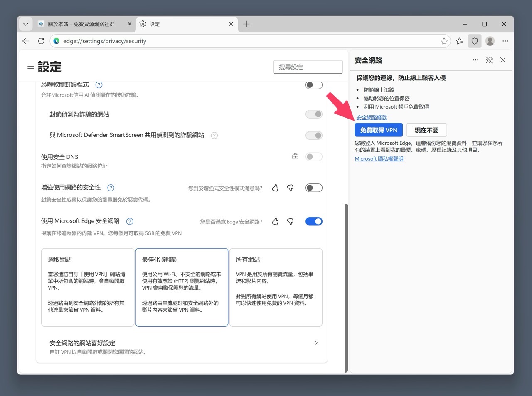Open the settings hamburger menu

click(30, 67)
